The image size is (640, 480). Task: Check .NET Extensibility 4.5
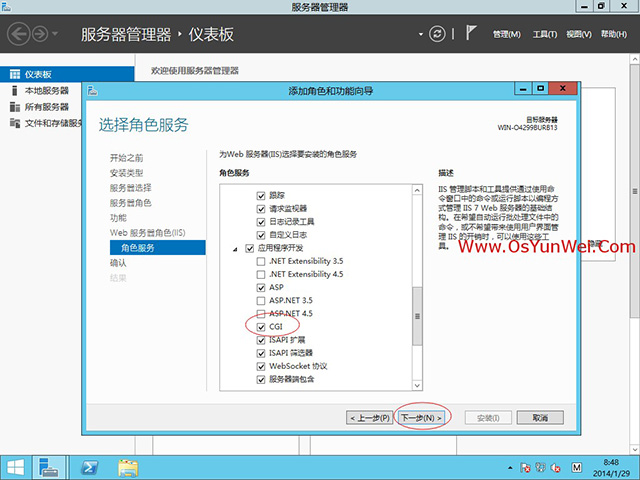coord(261,274)
